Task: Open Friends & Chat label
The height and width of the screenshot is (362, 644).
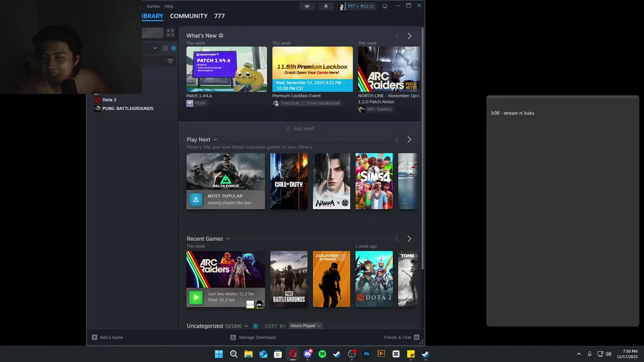Action: point(397,337)
